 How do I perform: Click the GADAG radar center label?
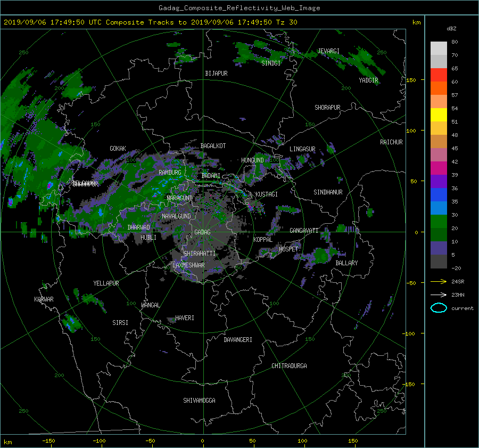[203, 232]
